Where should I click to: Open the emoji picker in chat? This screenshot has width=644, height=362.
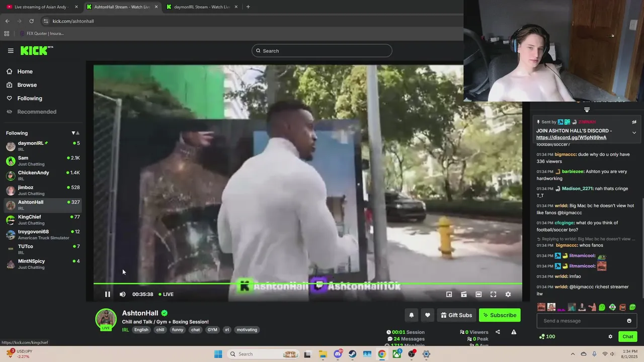point(629,321)
